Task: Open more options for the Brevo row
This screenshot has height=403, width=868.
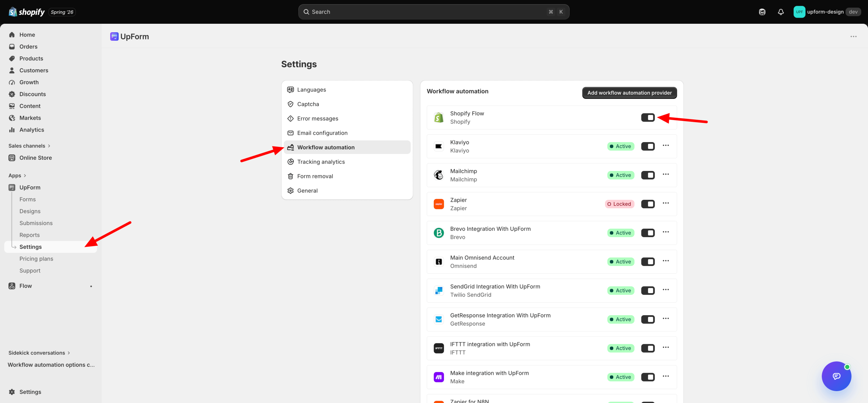Action: 666,232
